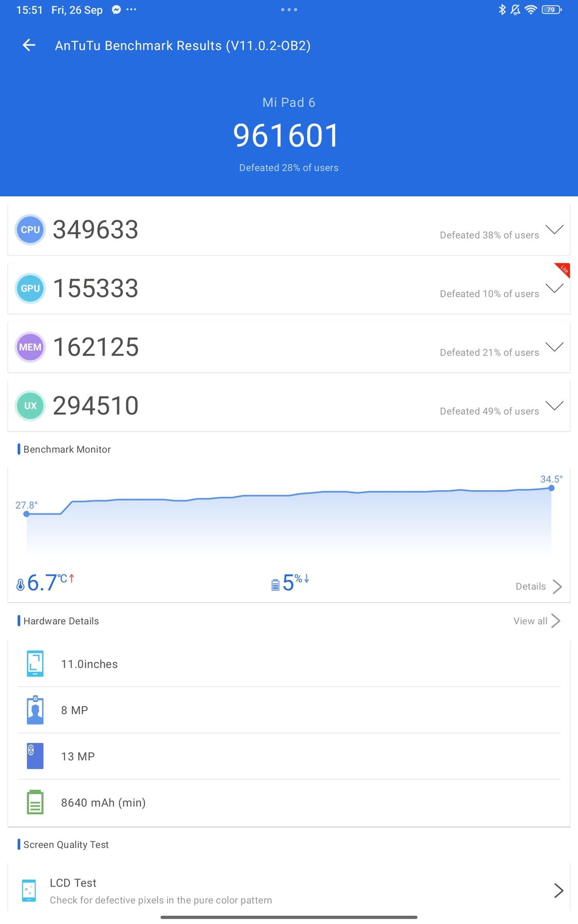Tap the total score 961601
578x924 pixels.
point(286,136)
